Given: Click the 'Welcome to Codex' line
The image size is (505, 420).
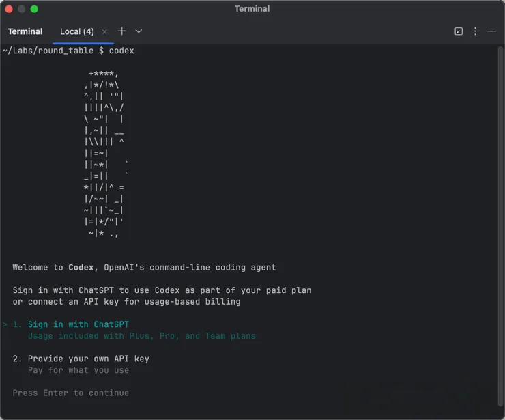Looking at the screenshot, I should click(x=144, y=267).
